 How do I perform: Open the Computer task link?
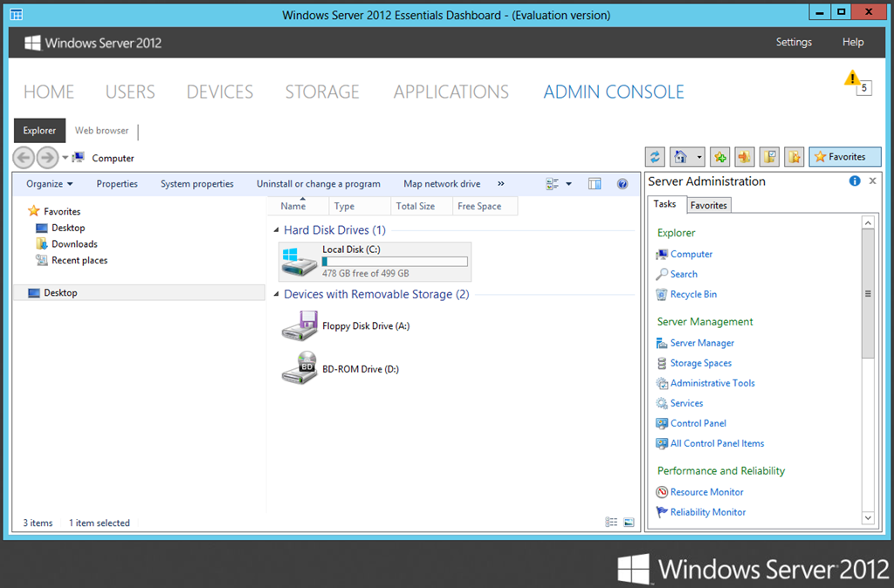click(x=691, y=254)
